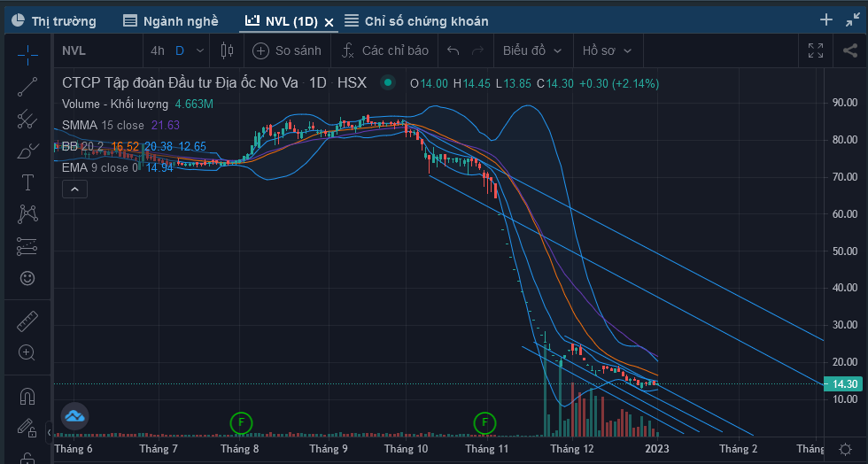
Task: Redo the chart action
Action: point(477,51)
